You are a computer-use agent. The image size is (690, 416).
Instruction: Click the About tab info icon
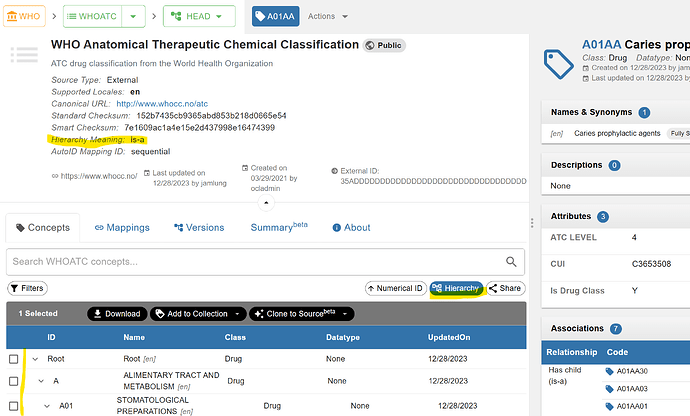(337, 228)
